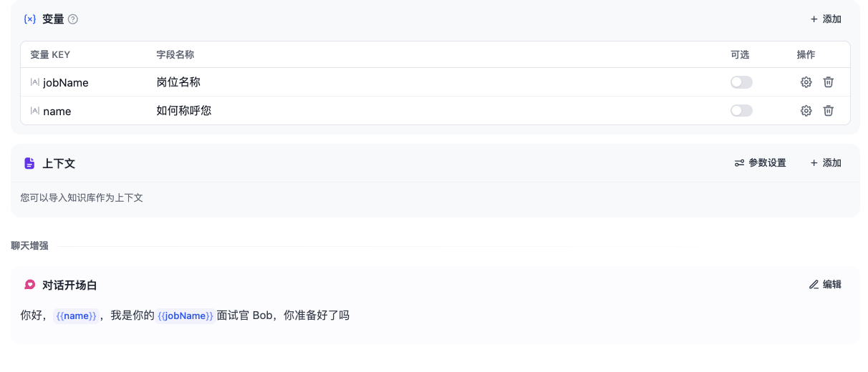Open settings gear for jobName variable
The height and width of the screenshot is (372, 868).
point(806,82)
